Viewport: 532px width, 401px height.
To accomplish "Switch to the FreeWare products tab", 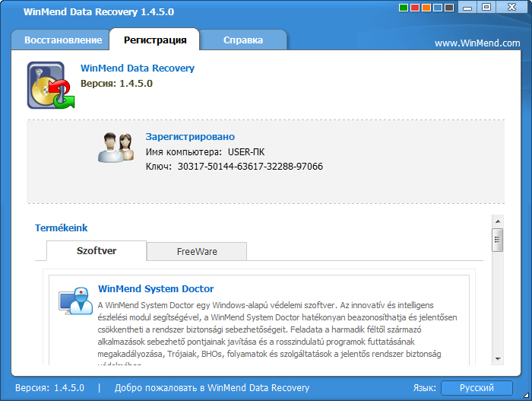I will tap(197, 251).
